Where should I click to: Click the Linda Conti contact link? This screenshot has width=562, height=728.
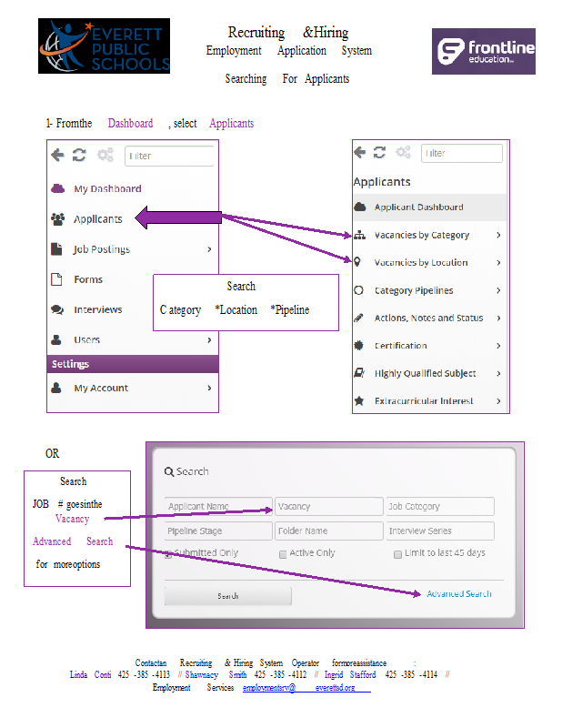[x=91, y=674]
